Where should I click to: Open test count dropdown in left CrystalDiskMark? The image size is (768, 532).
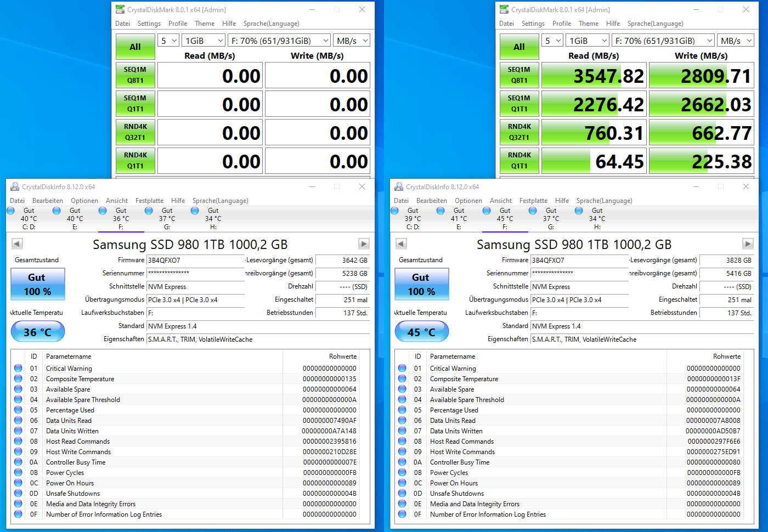coord(169,41)
